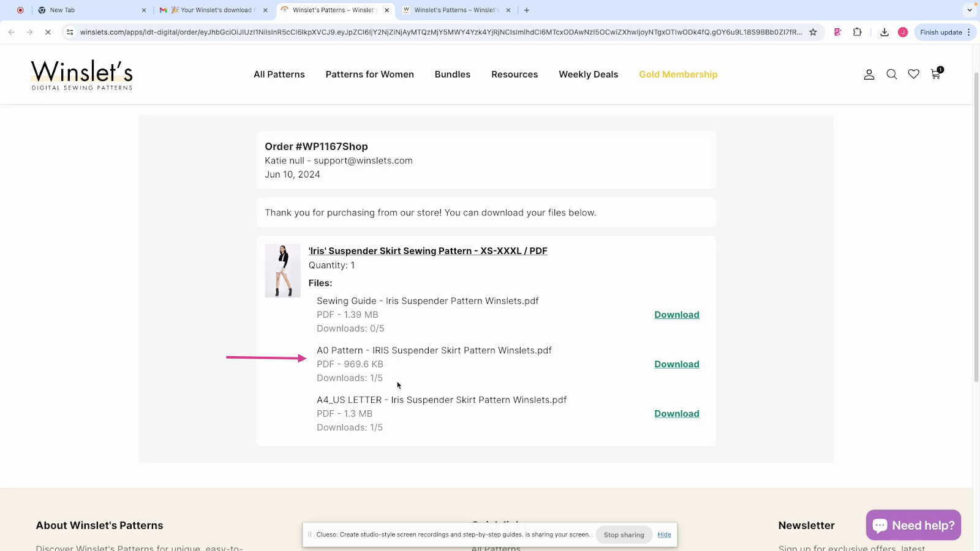980x551 pixels.
Task: Click the Chrome three-dot menu beside Finish update
Action: [969, 32]
